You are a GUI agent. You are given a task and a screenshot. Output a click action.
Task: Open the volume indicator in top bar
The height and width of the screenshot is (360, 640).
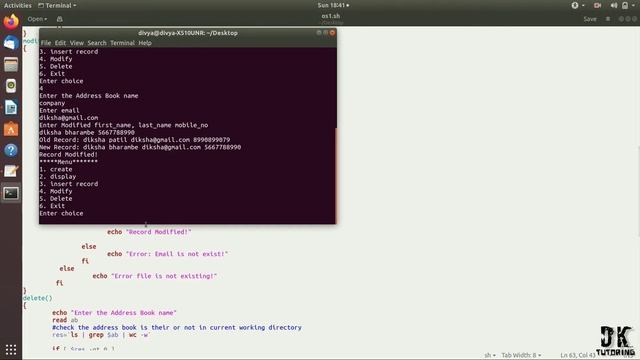point(613,5)
